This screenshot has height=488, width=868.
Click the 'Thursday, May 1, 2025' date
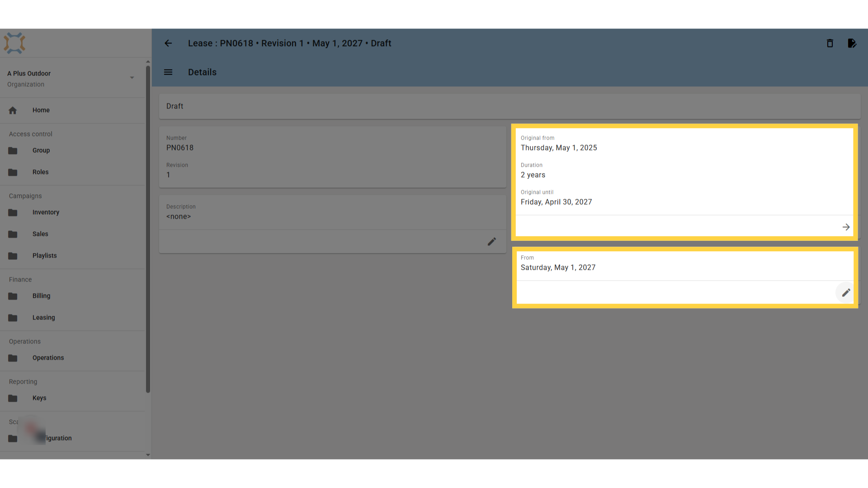[x=559, y=148]
